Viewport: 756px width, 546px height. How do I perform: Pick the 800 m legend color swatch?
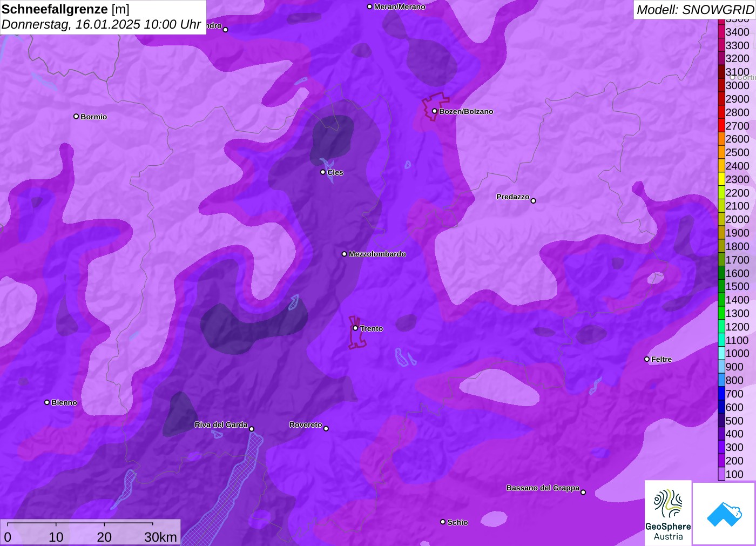coord(721,380)
